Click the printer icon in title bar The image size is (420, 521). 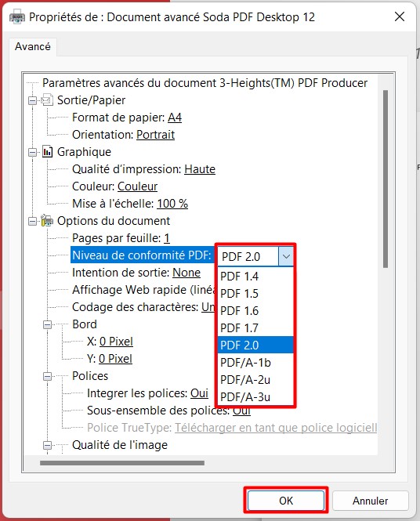coord(16,16)
